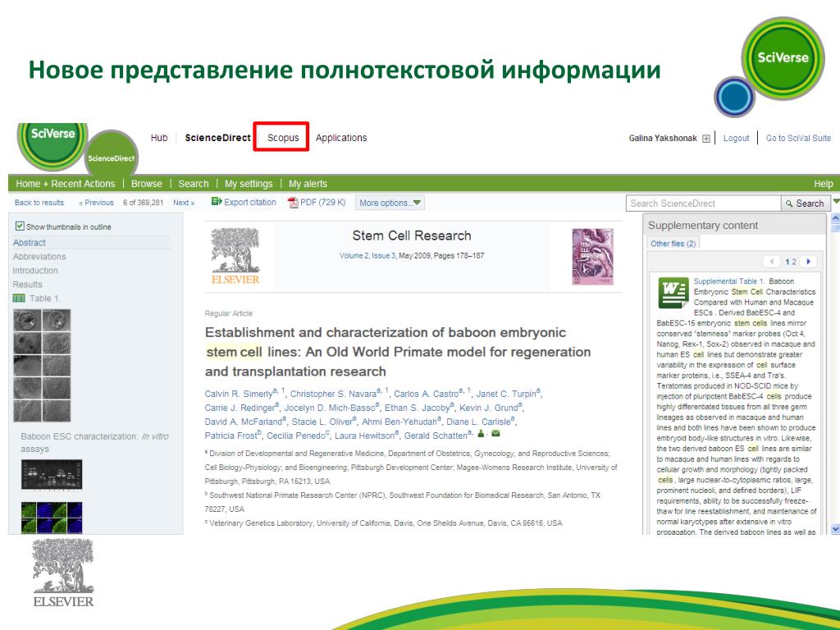
Task: Click the Export citation link
Action: point(249,202)
